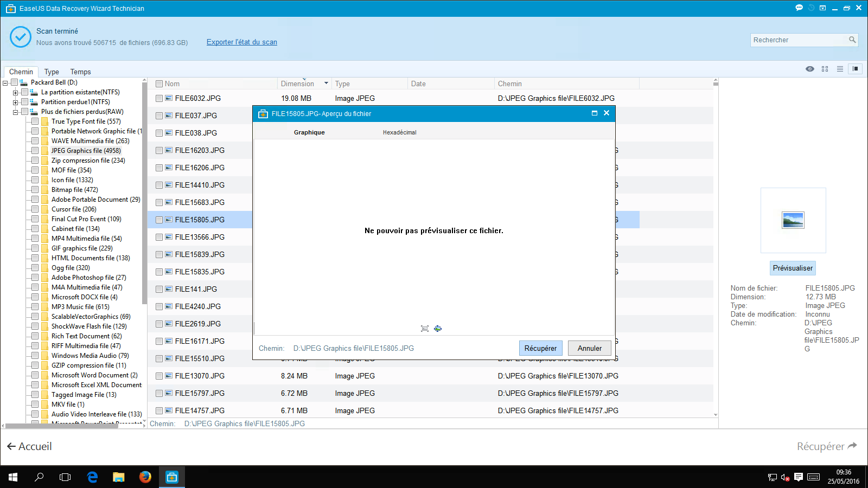The image size is (868, 488).
Task: Tick the FILE13070.JPG checkbox
Action: [159, 376]
